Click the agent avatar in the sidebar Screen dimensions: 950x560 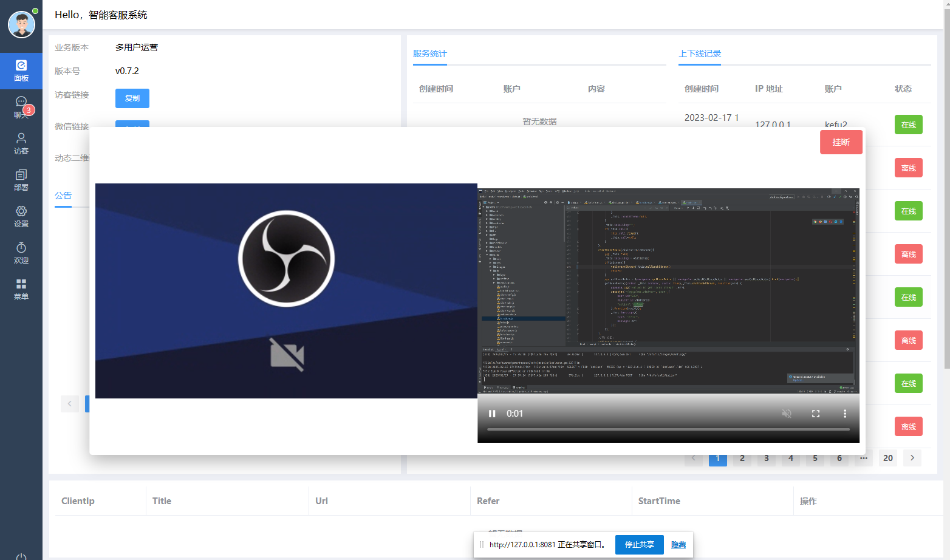point(21,24)
